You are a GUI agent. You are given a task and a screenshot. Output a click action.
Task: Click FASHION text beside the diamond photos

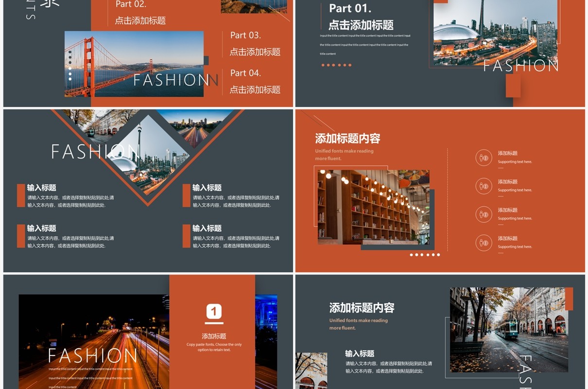(x=96, y=151)
